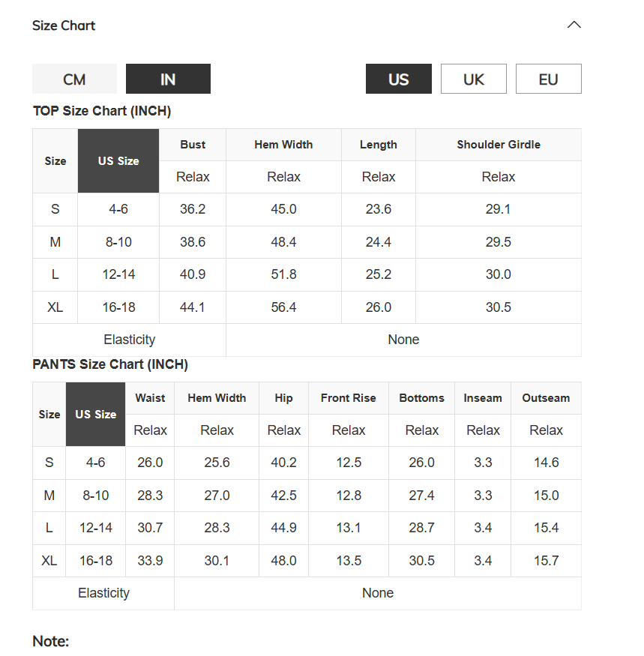Click the pants chart US Size header
Screen dimensions: 644x656
(x=95, y=414)
